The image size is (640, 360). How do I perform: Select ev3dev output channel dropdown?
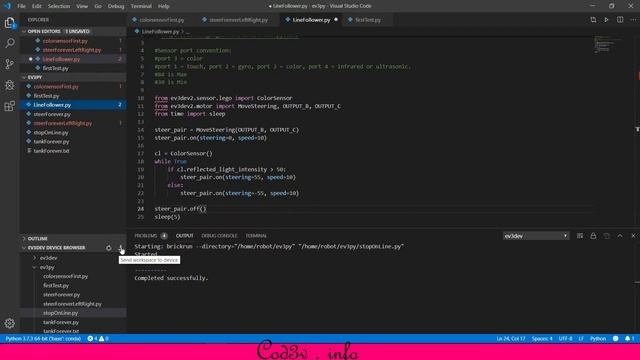point(536,236)
